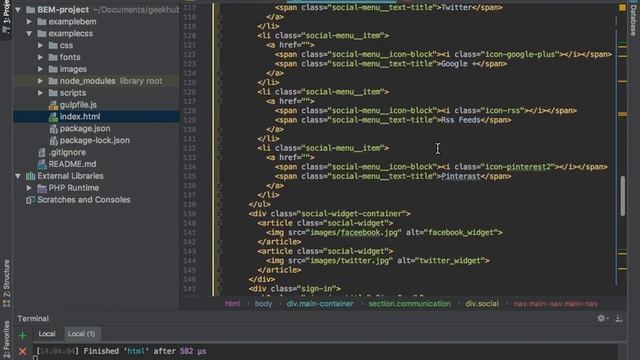Click the 'Pinterast' text on line 135

click(461, 176)
